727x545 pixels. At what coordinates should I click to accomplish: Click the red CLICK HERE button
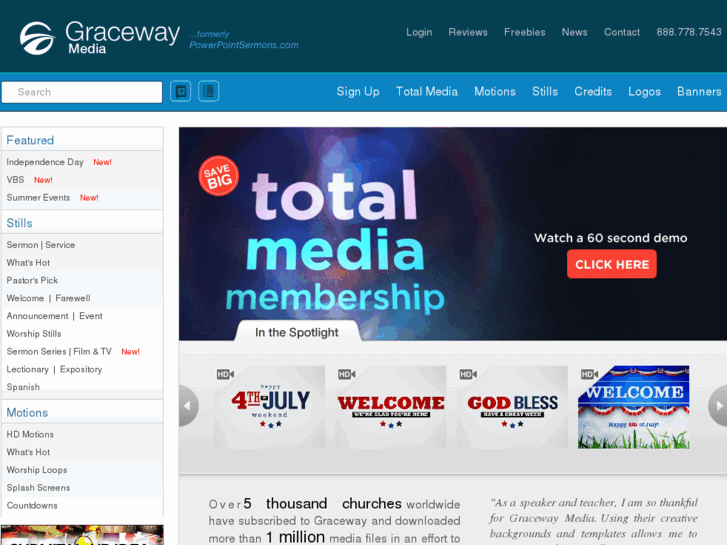(x=612, y=264)
